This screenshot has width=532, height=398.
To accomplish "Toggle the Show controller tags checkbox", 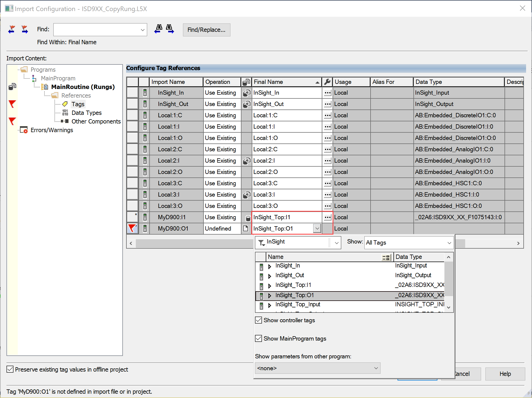I will [258, 320].
